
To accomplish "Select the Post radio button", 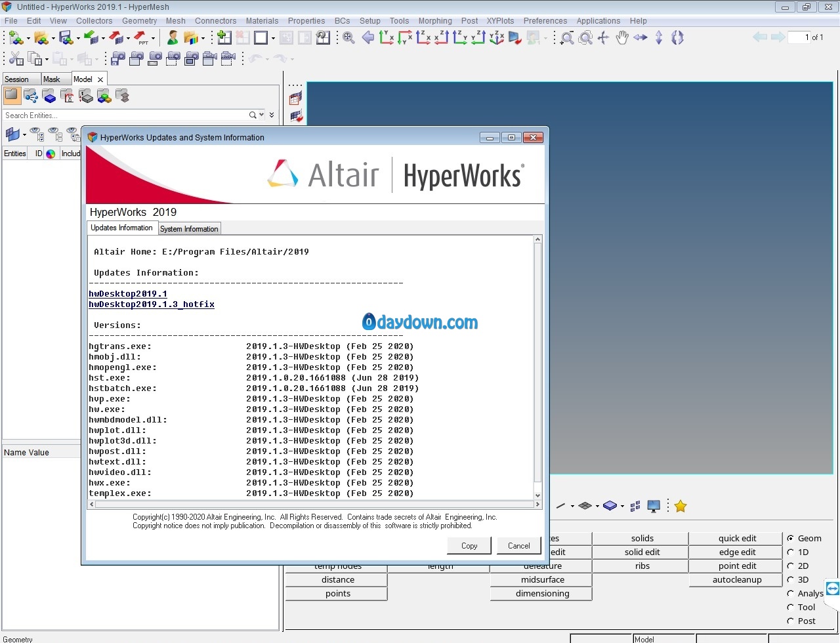I will coord(791,621).
